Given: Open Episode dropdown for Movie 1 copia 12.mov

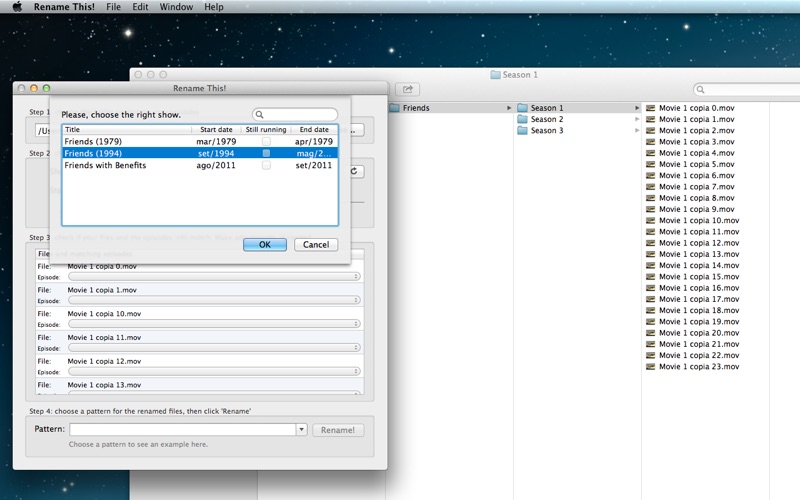Looking at the screenshot, I should point(214,371).
